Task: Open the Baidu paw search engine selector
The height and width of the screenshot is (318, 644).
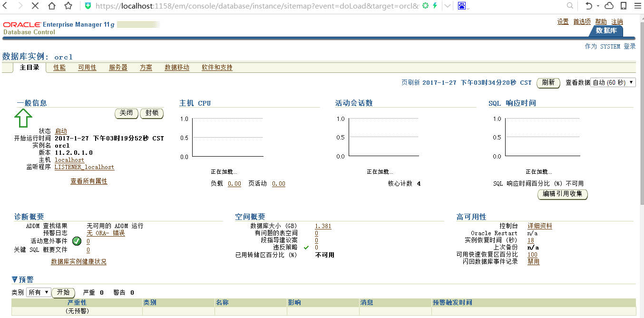Action: tap(462, 6)
